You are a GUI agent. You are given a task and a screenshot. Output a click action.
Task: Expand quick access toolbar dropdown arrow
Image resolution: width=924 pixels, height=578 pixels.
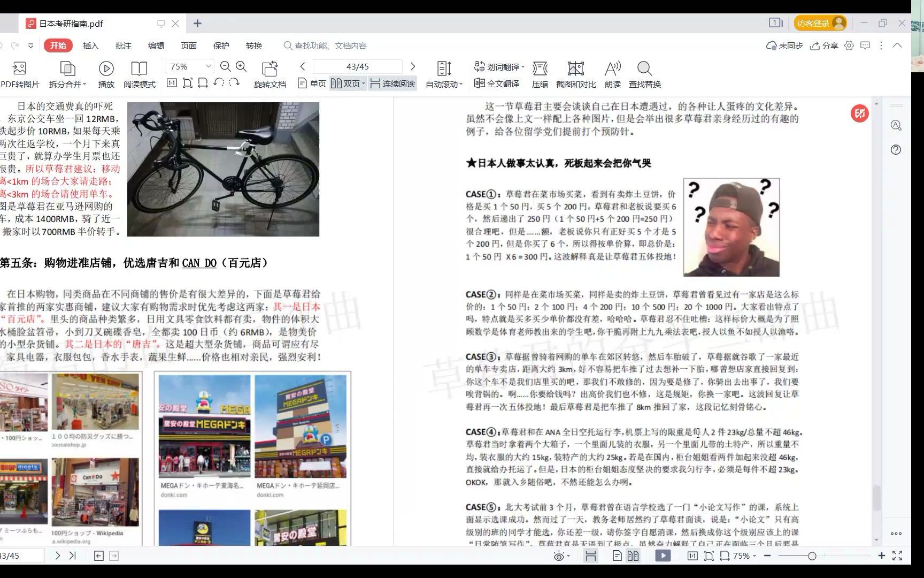tap(30, 46)
